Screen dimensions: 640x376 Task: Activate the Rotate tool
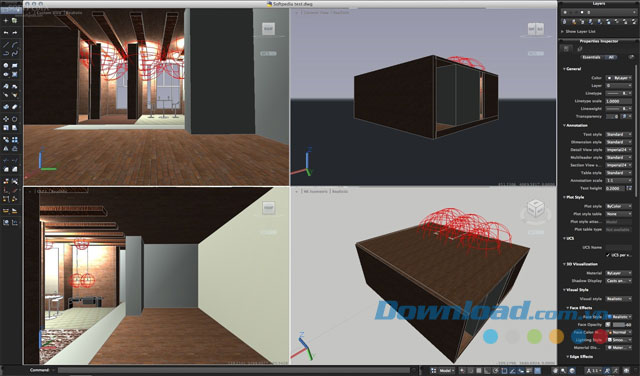[15, 119]
